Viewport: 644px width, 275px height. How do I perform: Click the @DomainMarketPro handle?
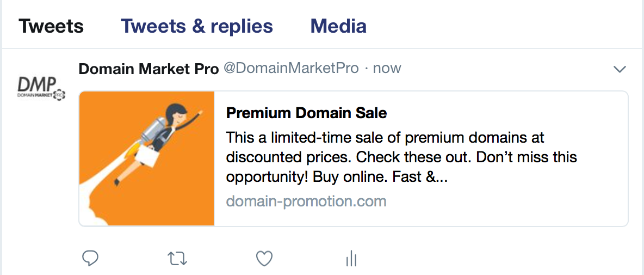point(291,68)
